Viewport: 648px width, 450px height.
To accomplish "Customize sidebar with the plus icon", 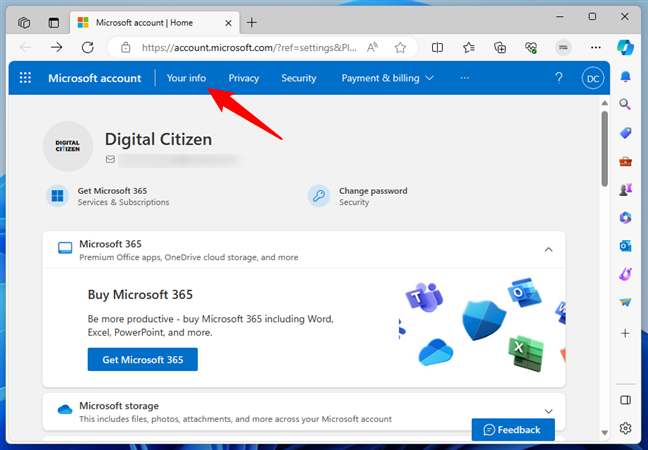I will (x=625, y=333).
